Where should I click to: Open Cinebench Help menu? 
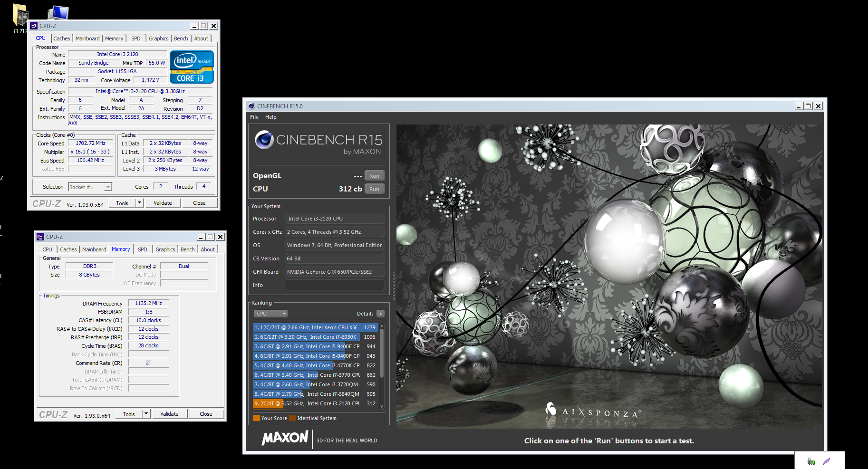(x=270, y=117)
